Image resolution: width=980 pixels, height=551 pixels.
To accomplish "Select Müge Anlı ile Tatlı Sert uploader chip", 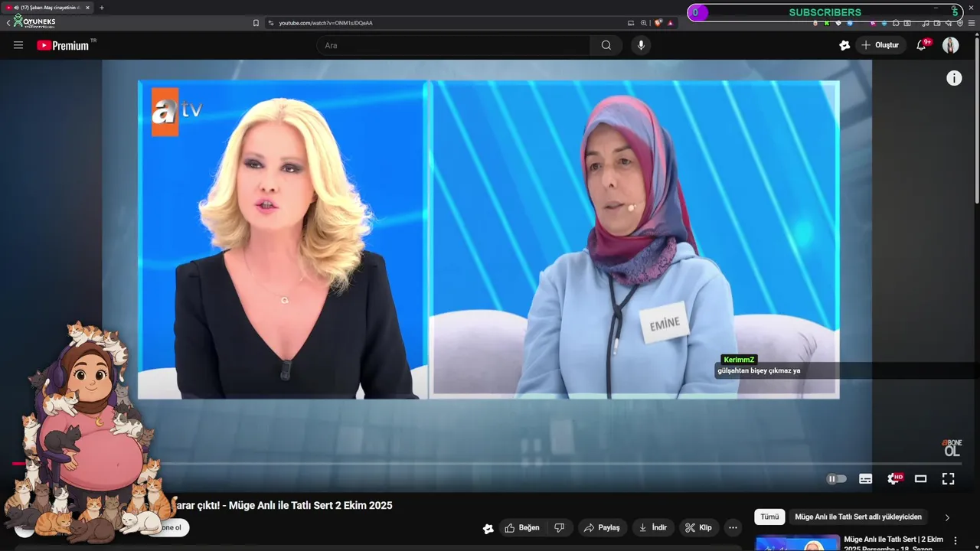I will [x=858, y=517].
